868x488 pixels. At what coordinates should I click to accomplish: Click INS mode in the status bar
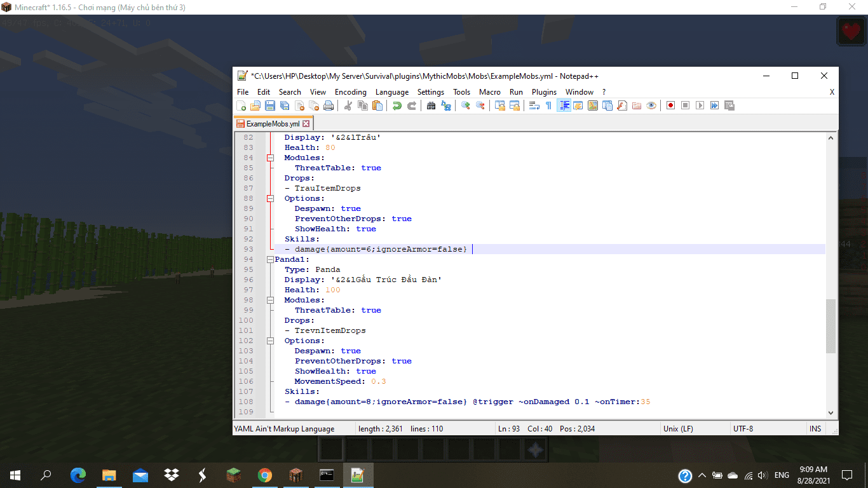(815, 429)
